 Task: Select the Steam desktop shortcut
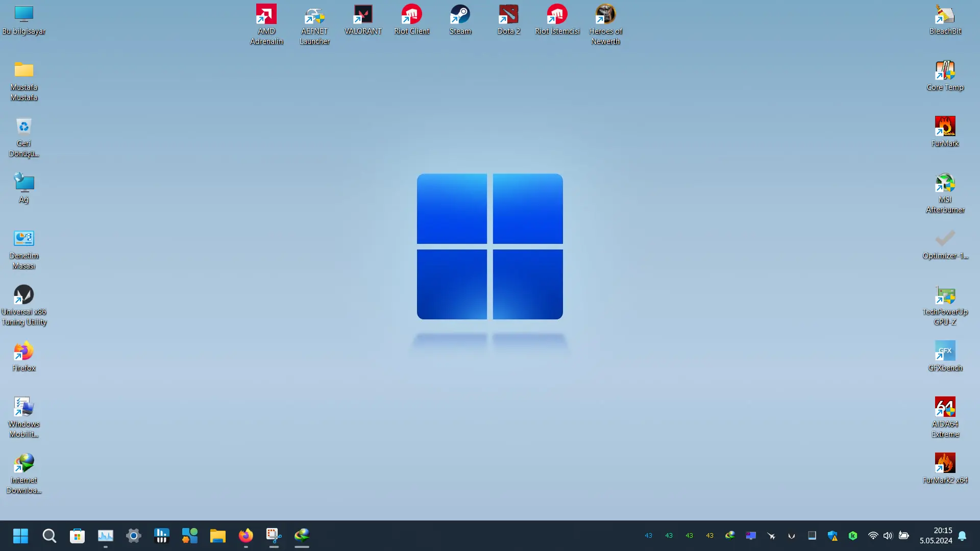460,20
